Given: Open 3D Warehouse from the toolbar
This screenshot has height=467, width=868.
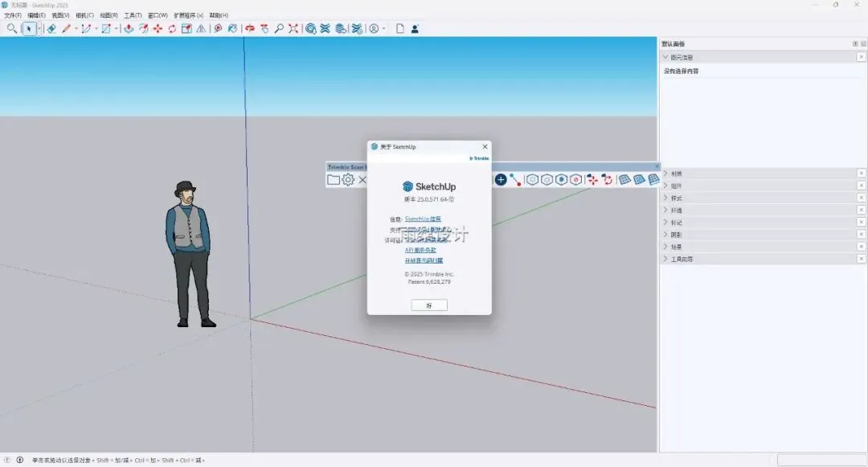Looking at the screenshot, I should click(x=311, y=29).
